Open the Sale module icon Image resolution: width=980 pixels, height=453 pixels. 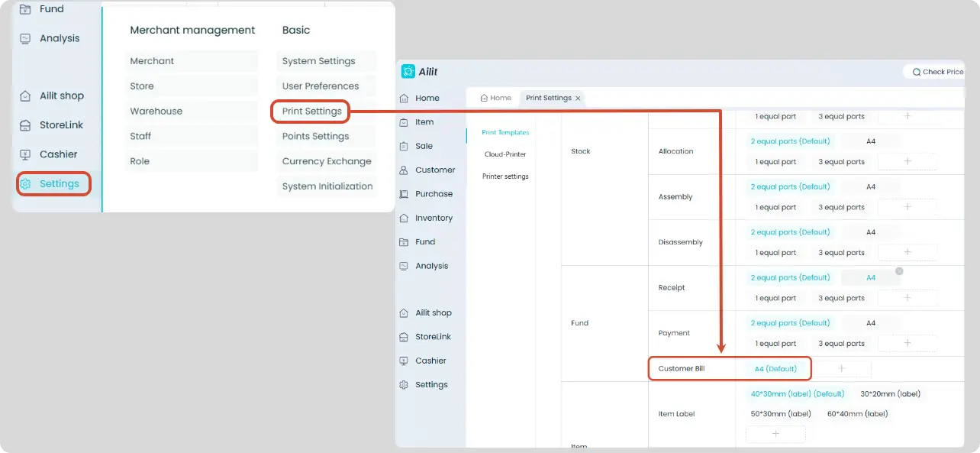[x=404, y=146]
